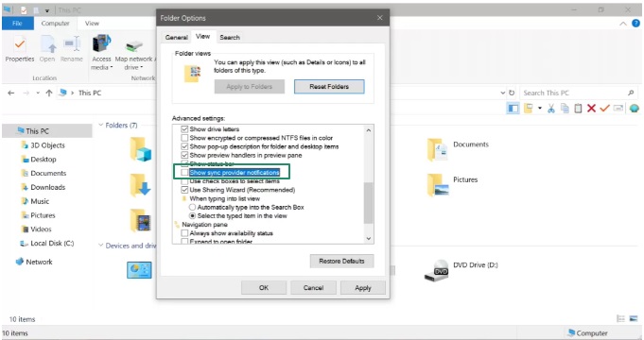Viewport: 644px width, 340px height.
Task: Open the Quick Access Toolbar customize dropdown
Action: (47, 10)
